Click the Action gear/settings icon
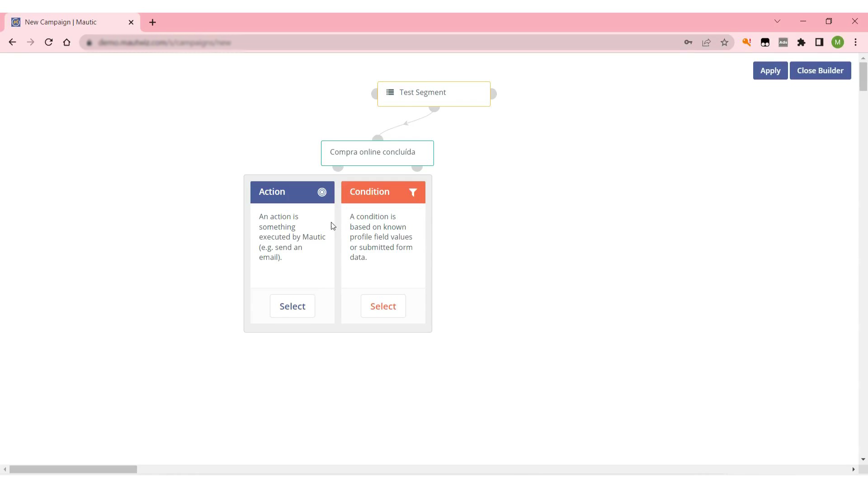868x488 pixels. 322,192
